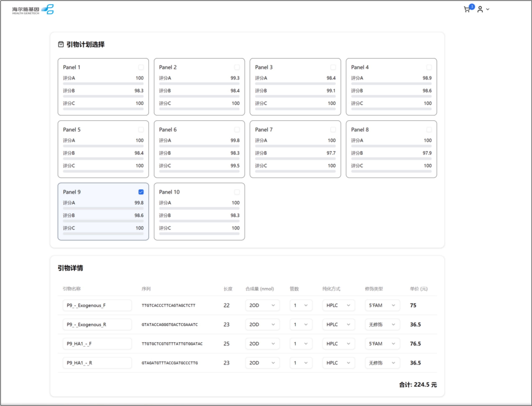This screenshot has height=406, width=532.
Task: Click Panel 7 score B progress bar
Action: [x=295, y=159]
